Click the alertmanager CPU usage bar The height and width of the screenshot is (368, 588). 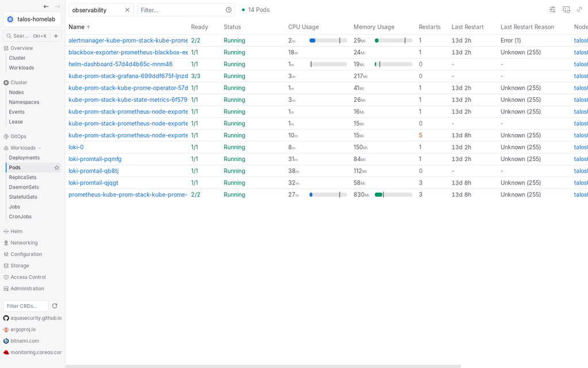point(328,41)
